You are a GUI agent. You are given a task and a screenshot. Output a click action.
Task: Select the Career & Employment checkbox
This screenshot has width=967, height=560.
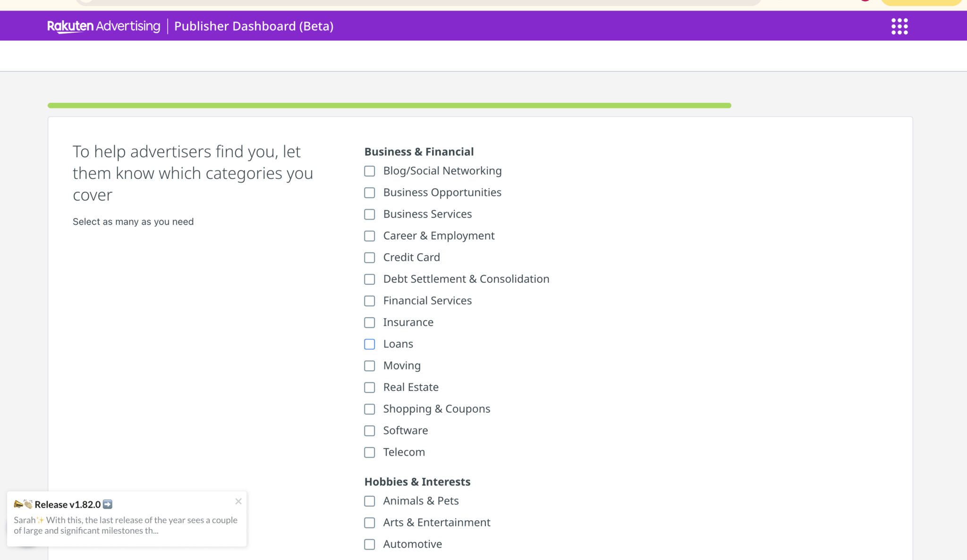(x=370, y=236)
